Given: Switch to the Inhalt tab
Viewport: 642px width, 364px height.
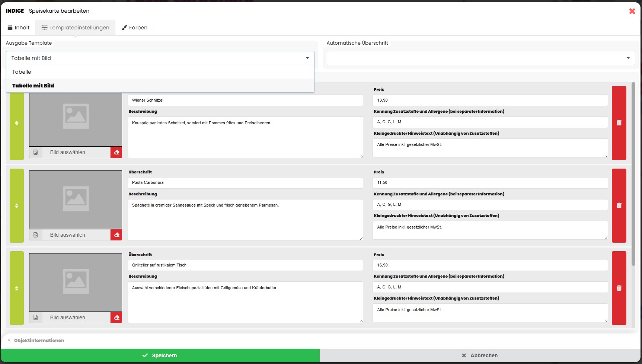Looking at the screenshot, I should [19, 28].
